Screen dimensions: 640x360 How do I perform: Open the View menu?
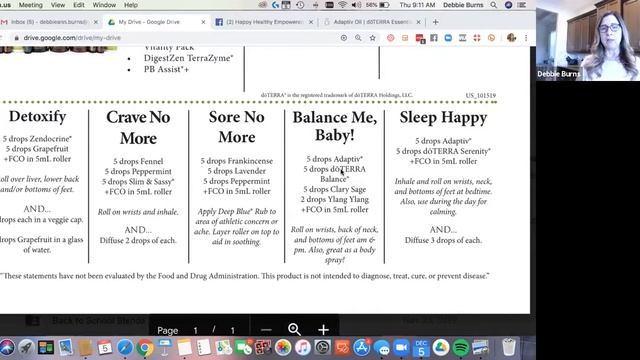point(58,5)
